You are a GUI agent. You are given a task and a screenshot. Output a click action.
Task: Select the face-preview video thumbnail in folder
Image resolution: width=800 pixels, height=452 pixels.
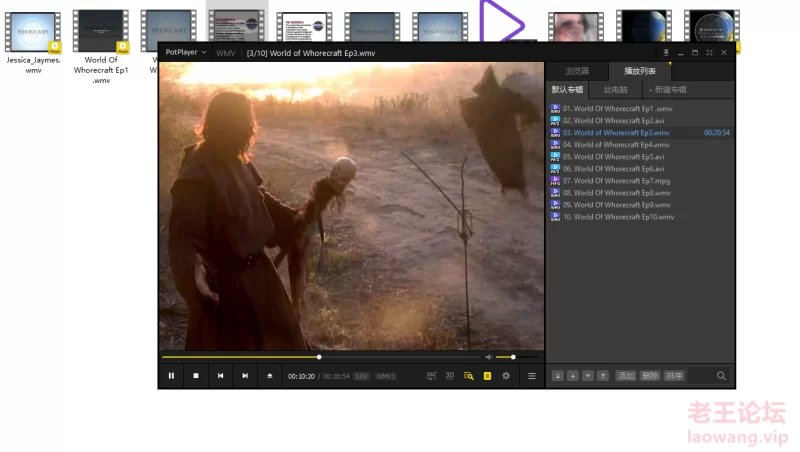coord(576,27)
